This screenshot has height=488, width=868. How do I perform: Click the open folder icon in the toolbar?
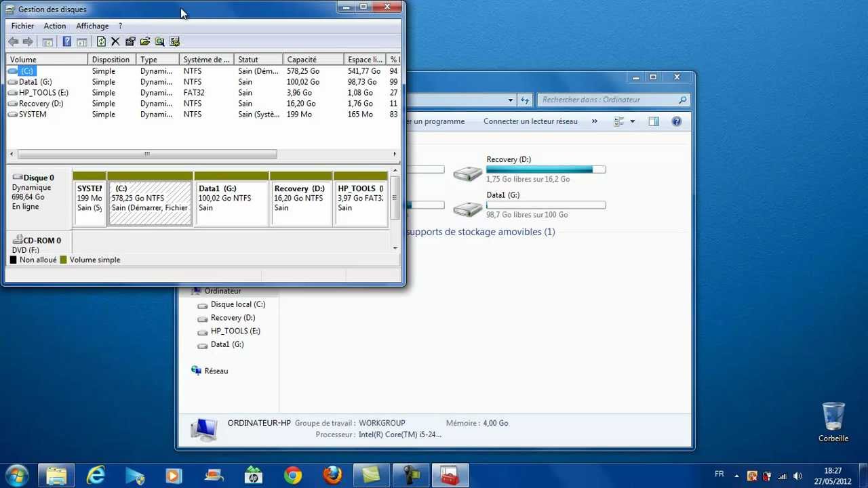[x=145, y=42]
